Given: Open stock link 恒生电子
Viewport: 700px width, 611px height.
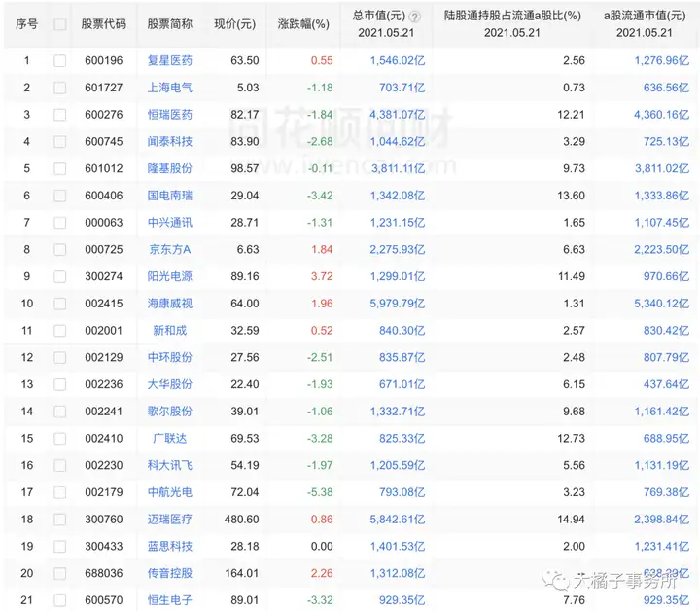Looking at the screenshot, I should [169, 600].
